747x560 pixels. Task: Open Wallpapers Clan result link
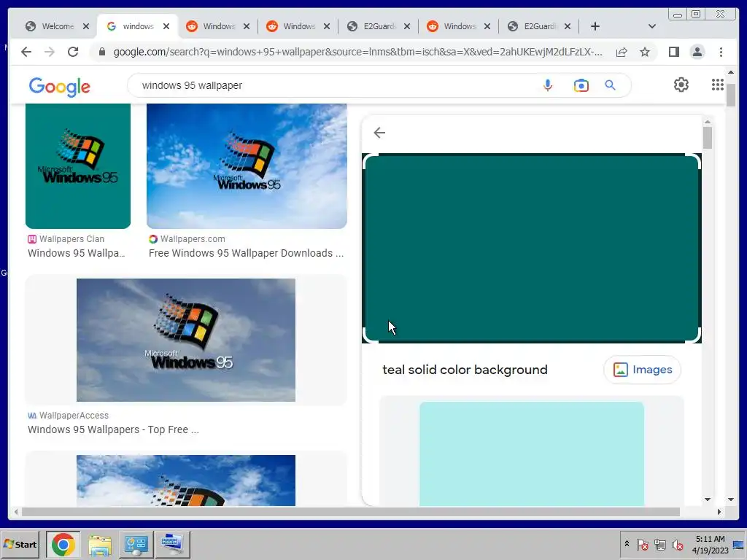[x=76, y=253]
